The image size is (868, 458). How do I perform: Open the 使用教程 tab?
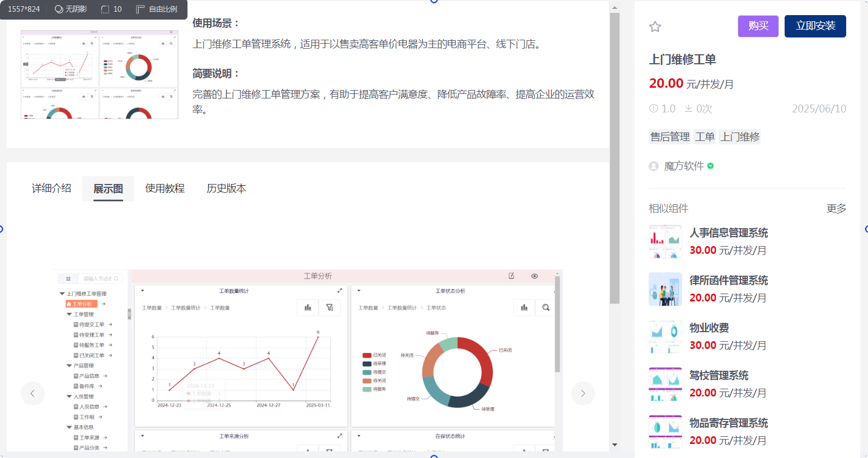(165, 188)
